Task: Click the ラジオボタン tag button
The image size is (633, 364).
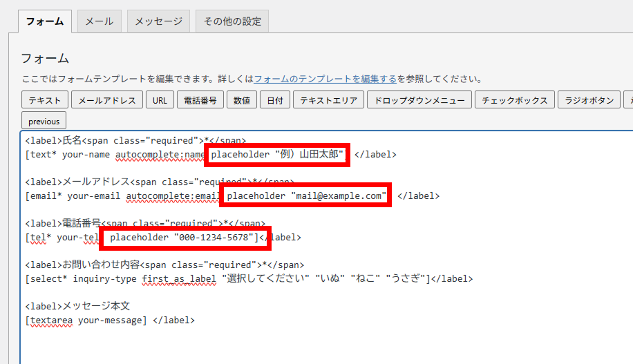Action: click(589, 100)
